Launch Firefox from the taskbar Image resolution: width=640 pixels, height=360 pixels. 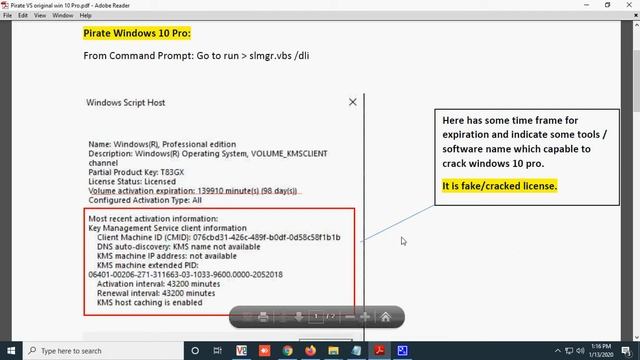(x=310, y=351)
